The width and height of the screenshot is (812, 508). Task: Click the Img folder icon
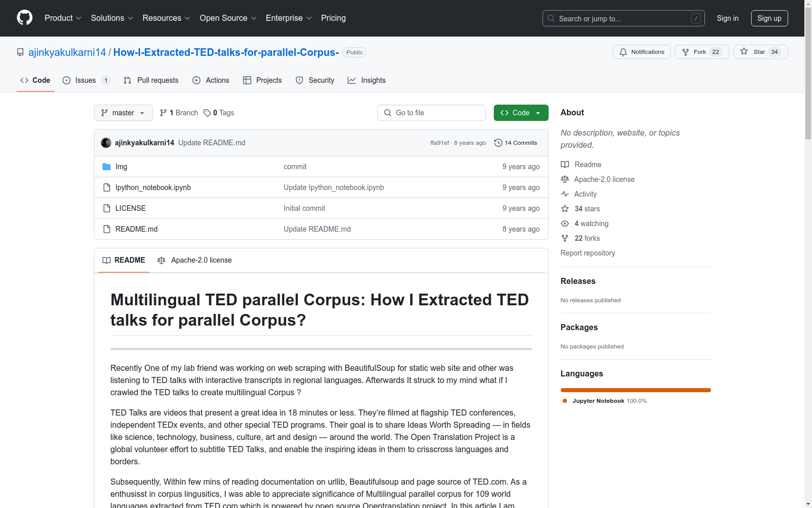[x=107, y=167]
